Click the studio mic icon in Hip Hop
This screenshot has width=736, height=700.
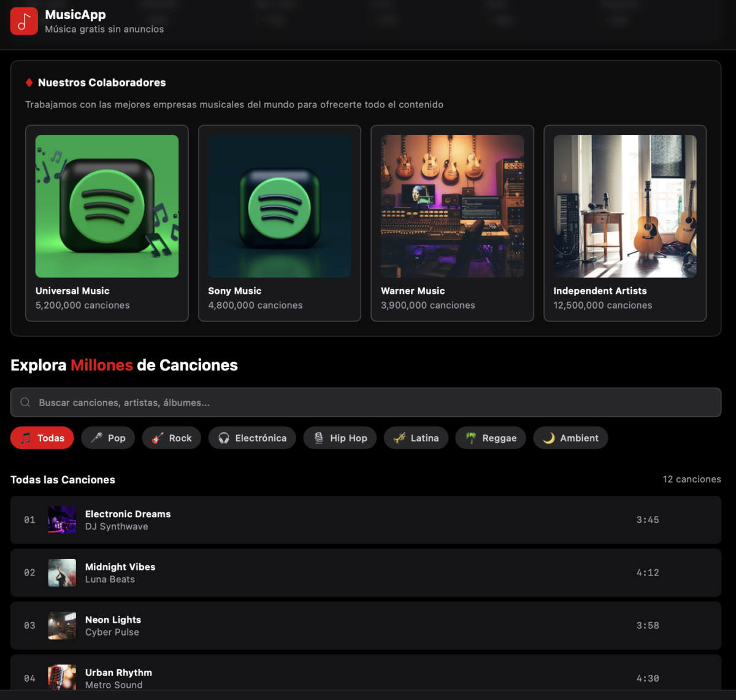[319, 438]
